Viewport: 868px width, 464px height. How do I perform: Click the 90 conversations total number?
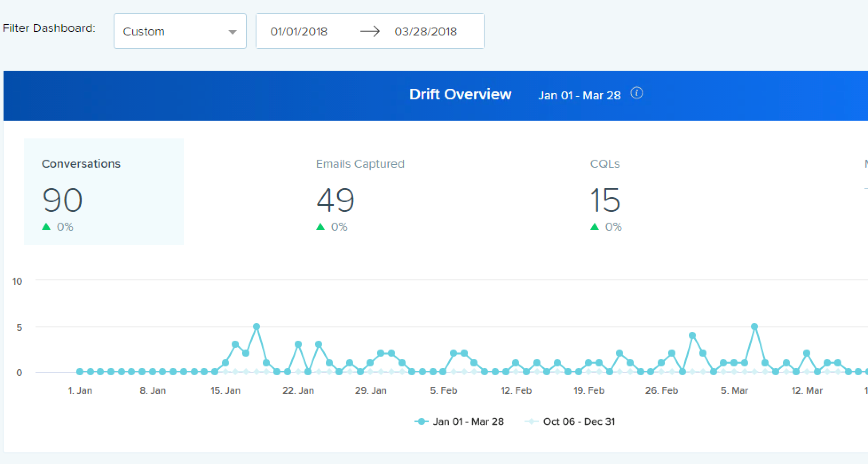(62, 200)
